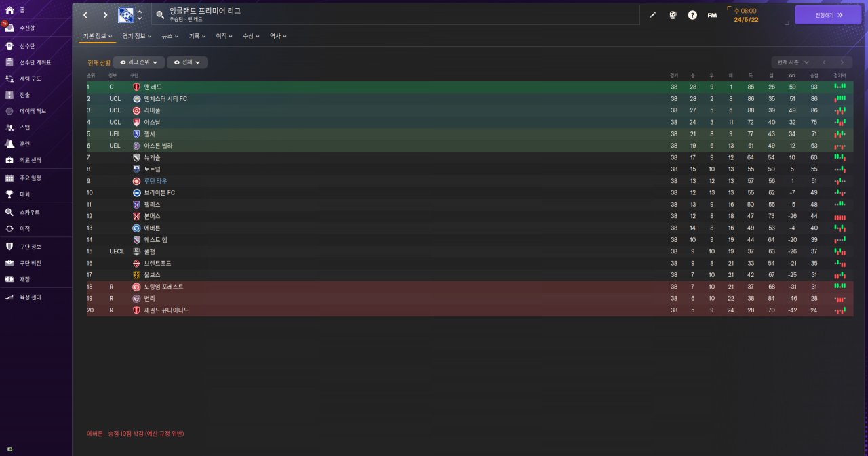Open the 리그 순위 view dropdown
868x456 pixels.
tap(140, 62)
